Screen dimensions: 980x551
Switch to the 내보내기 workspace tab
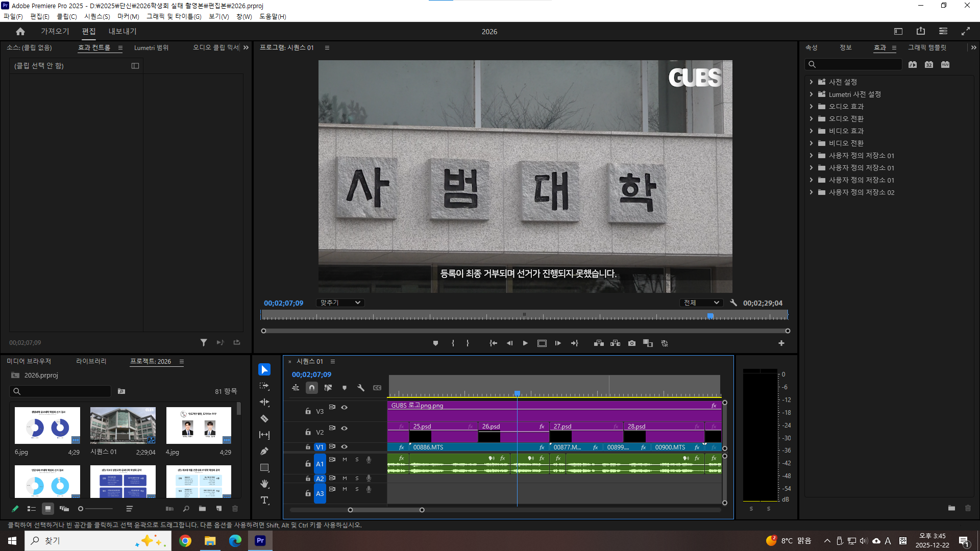122,32
